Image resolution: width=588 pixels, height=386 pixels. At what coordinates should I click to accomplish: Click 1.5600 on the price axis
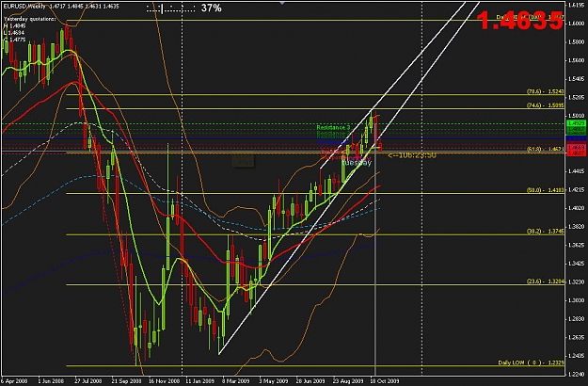pos(578,60)
